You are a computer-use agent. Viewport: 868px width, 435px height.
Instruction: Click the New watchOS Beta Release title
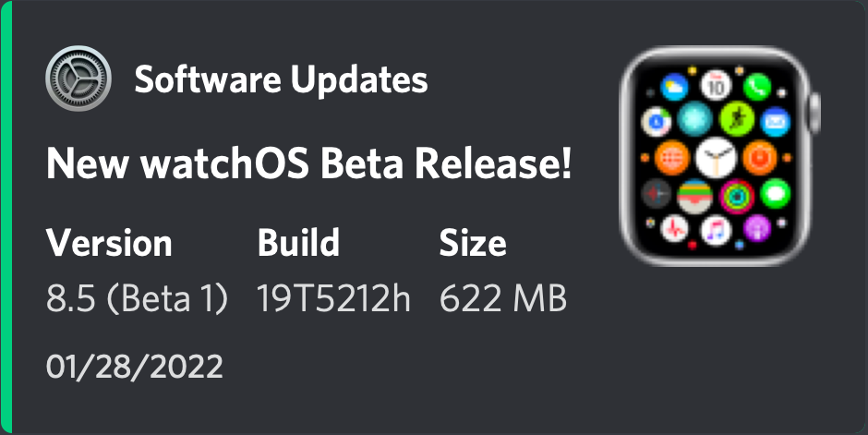click(x=309, y=165)
